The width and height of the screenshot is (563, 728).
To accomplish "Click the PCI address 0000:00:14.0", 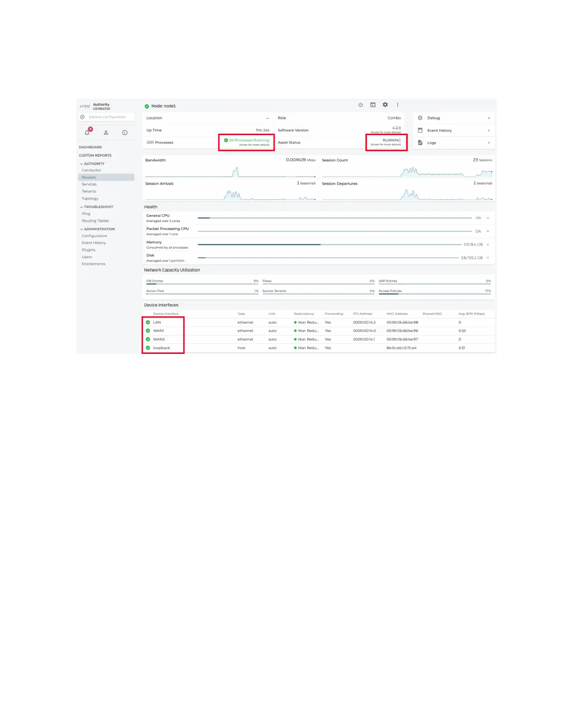I will tap(364, 330).
